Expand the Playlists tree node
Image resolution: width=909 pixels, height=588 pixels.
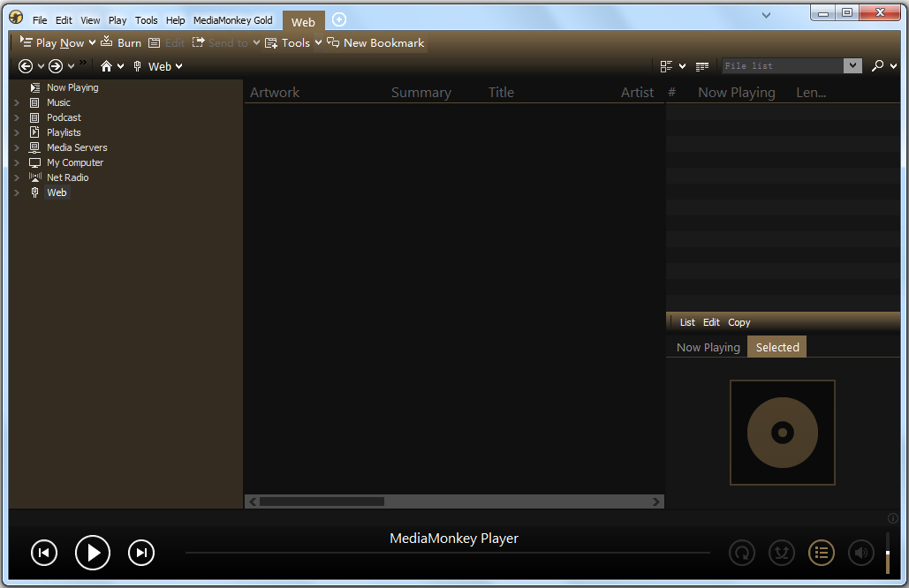[17, 132]
